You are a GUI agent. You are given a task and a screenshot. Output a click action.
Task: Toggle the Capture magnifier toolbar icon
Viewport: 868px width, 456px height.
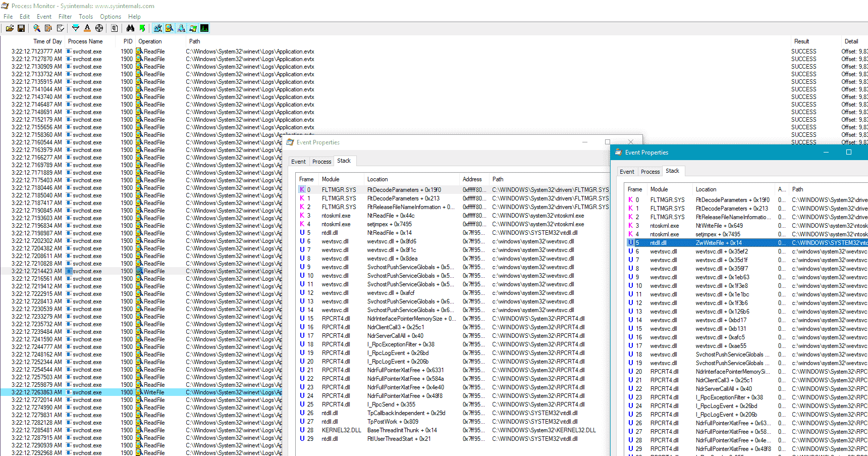tap(37, 28)
